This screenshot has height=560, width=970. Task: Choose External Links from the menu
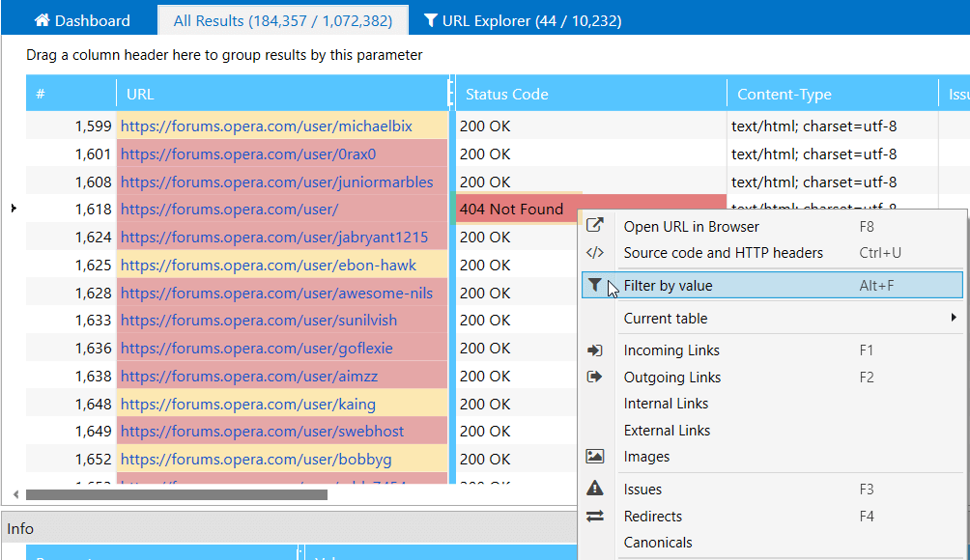pyautogui.click(x=771, y=431)
